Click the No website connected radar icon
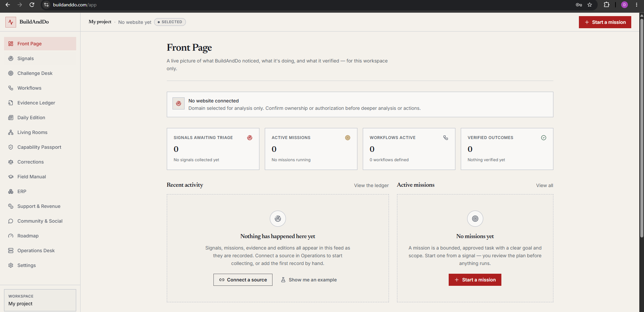 pos(179,103)
